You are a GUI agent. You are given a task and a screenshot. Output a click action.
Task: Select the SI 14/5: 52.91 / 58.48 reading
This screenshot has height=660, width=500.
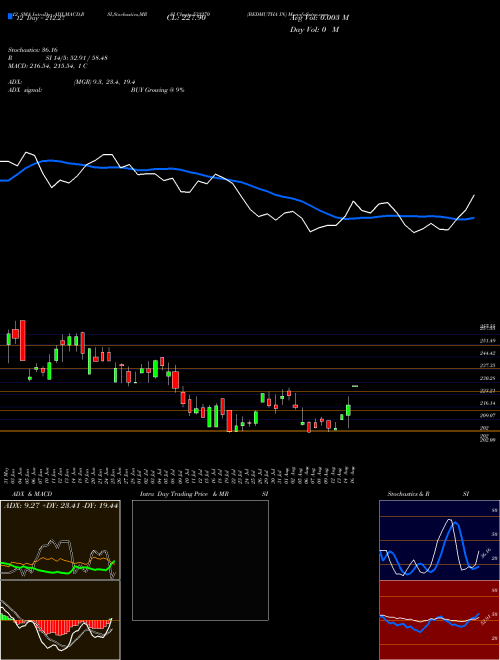point(77,58)
